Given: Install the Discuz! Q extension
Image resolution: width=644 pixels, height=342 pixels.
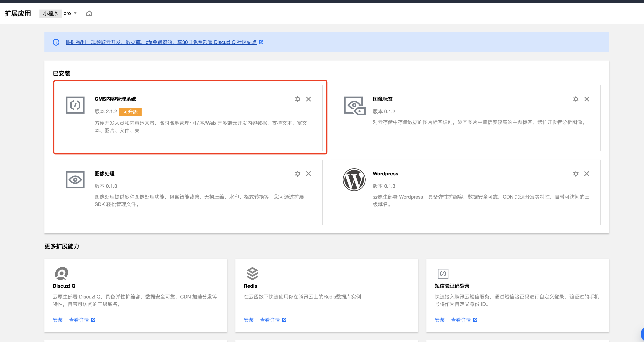Looking at the screenshot, I should point(58,320).
